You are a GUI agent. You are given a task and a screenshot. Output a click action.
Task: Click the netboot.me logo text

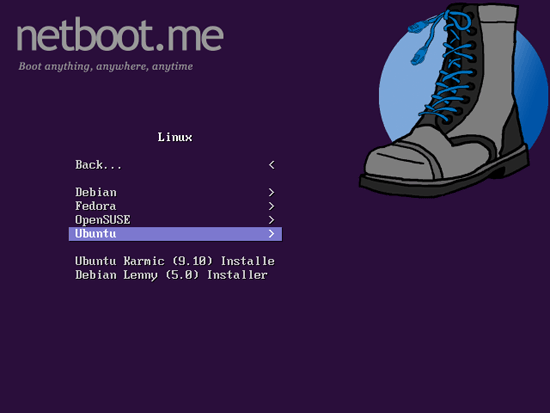[120, 36]
